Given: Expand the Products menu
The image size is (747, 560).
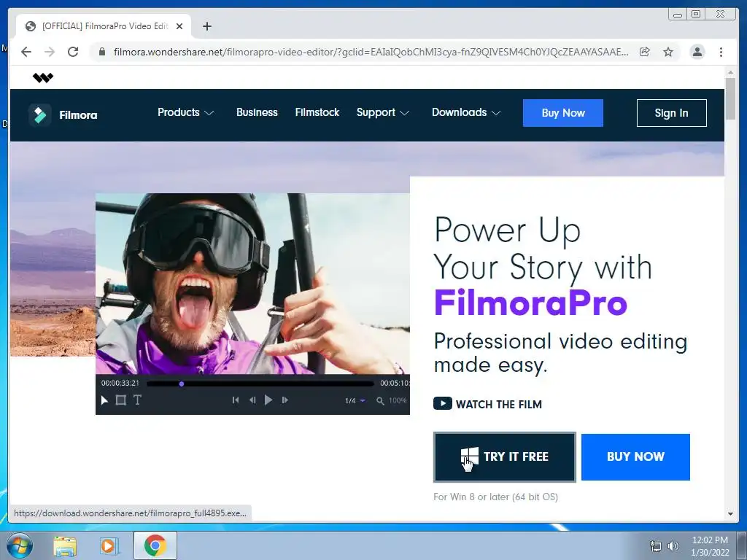Looking at the screenshot, I should tap(186, 112).
